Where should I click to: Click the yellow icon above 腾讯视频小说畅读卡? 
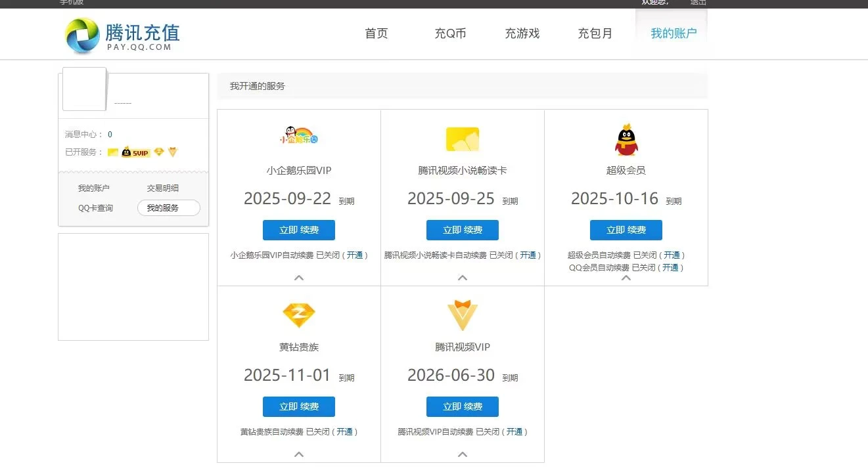(x=463, y=139)
